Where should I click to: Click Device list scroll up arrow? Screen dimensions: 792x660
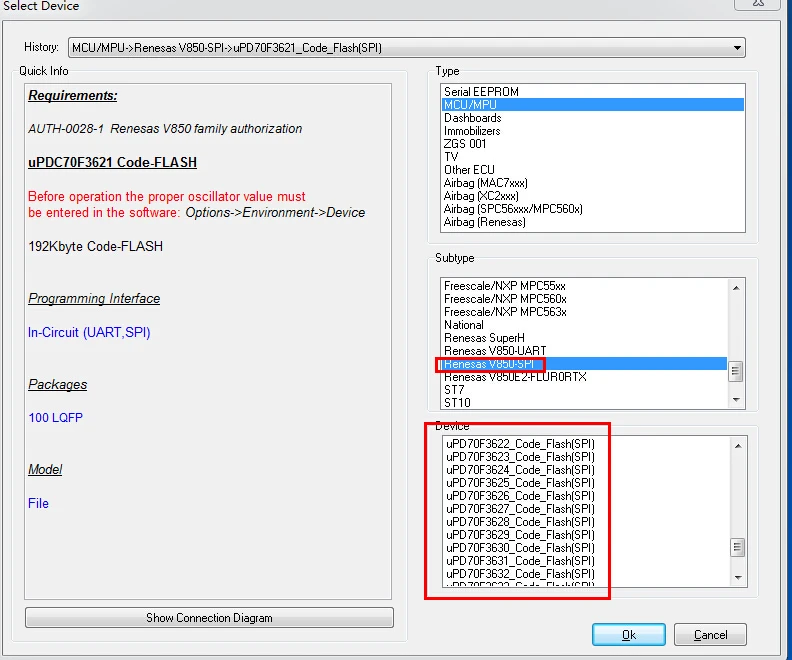tap(738, 446)
